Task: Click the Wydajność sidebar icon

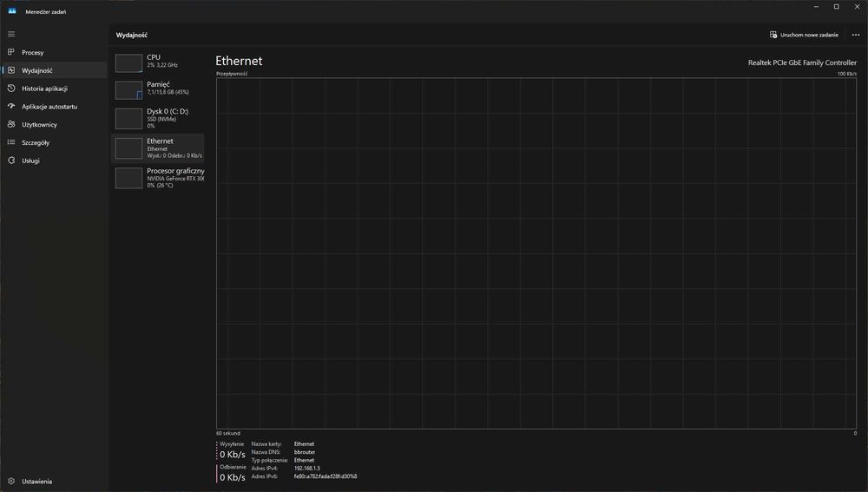Action: coord(11,70)
